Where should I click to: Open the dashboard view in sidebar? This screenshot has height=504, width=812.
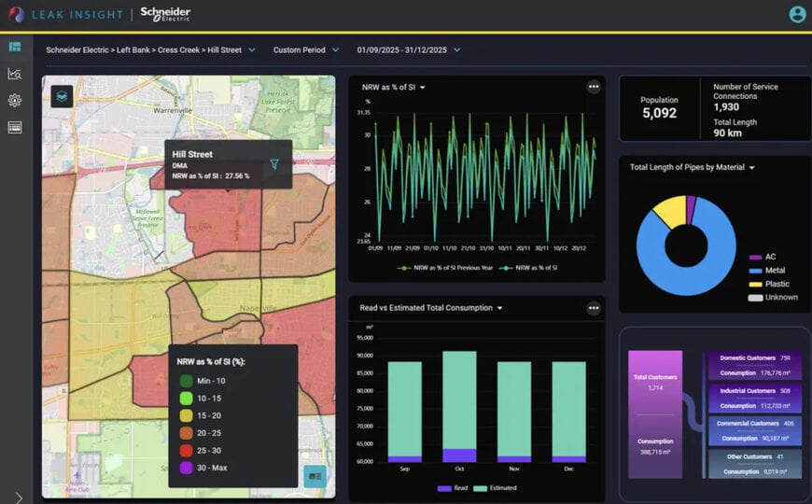(x=15, y=48)
